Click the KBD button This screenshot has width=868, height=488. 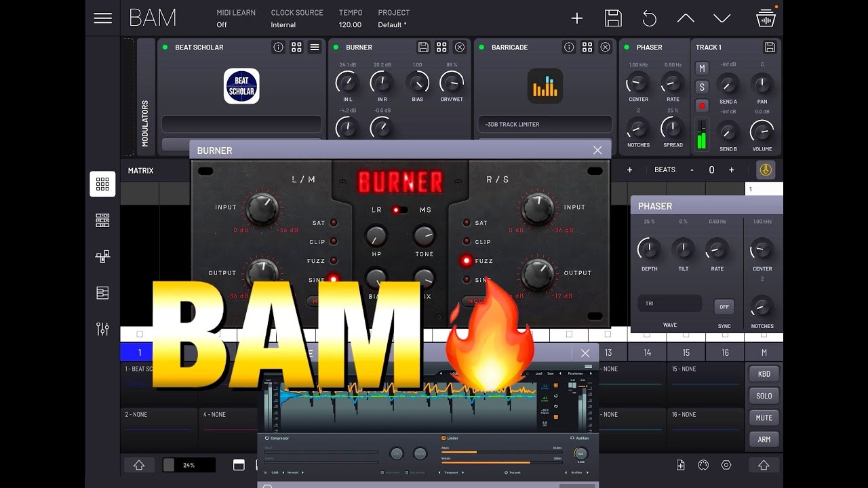(764, 374)
